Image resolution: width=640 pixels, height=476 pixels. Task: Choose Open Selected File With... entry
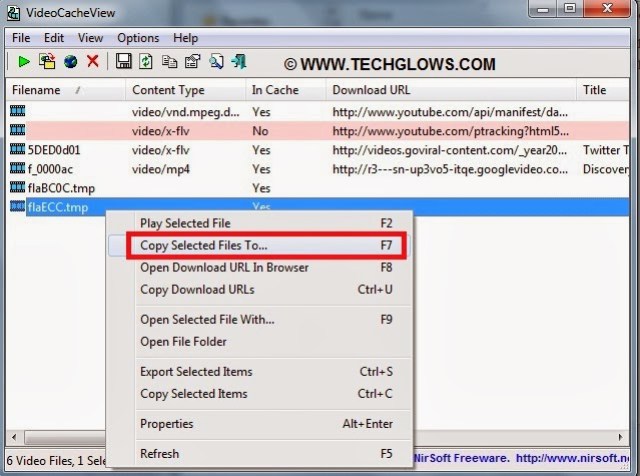[x=261, y=320]
